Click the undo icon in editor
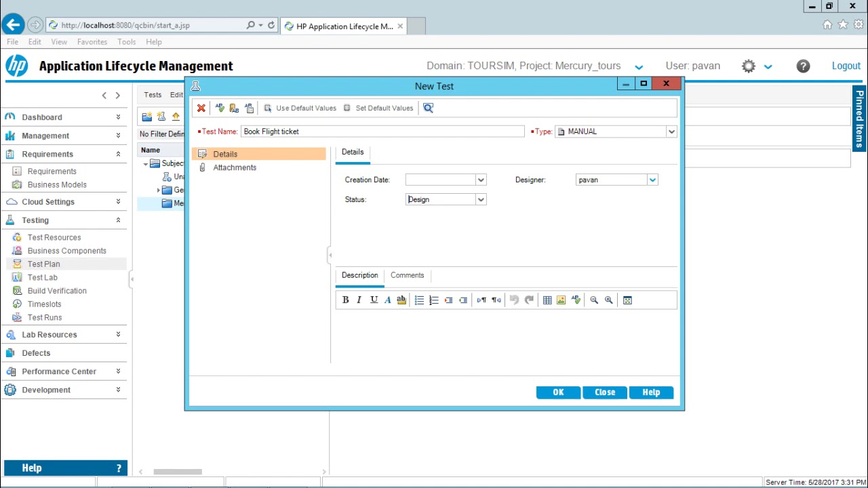The width and height of the screenshot is (868, 488). (514, 300)
